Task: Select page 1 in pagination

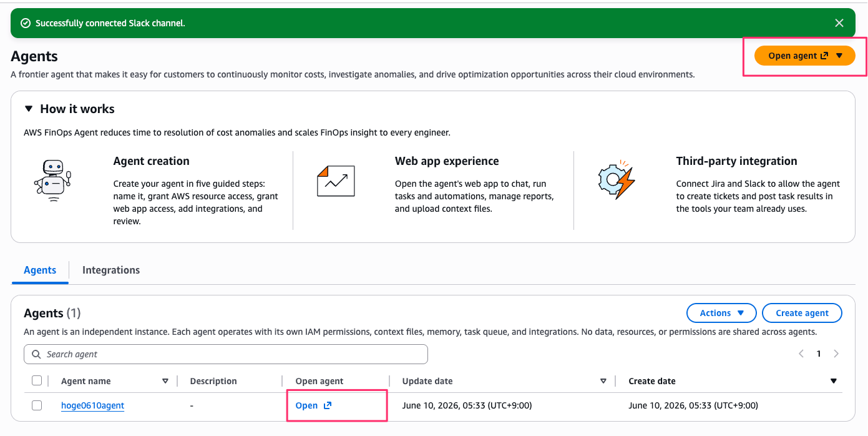Action: tap(819, 354)
